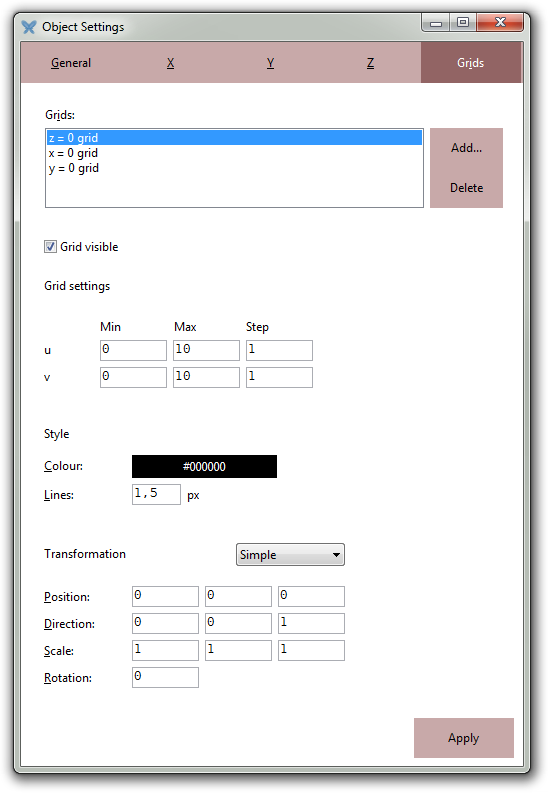This screenshot has height=793, width=548.
Task: Switch to the General tab
Action: tap(71, 63)
